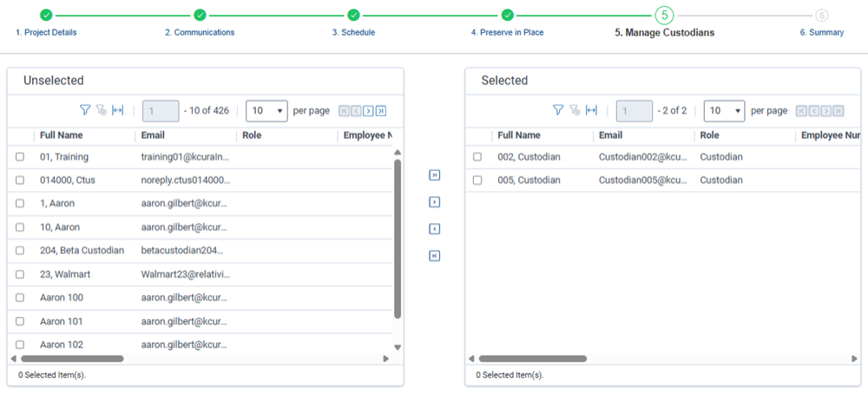868x395 pixels.
Task: Sort Selected list by Email column
Action: pyautogui.click(x=610, y=135)
